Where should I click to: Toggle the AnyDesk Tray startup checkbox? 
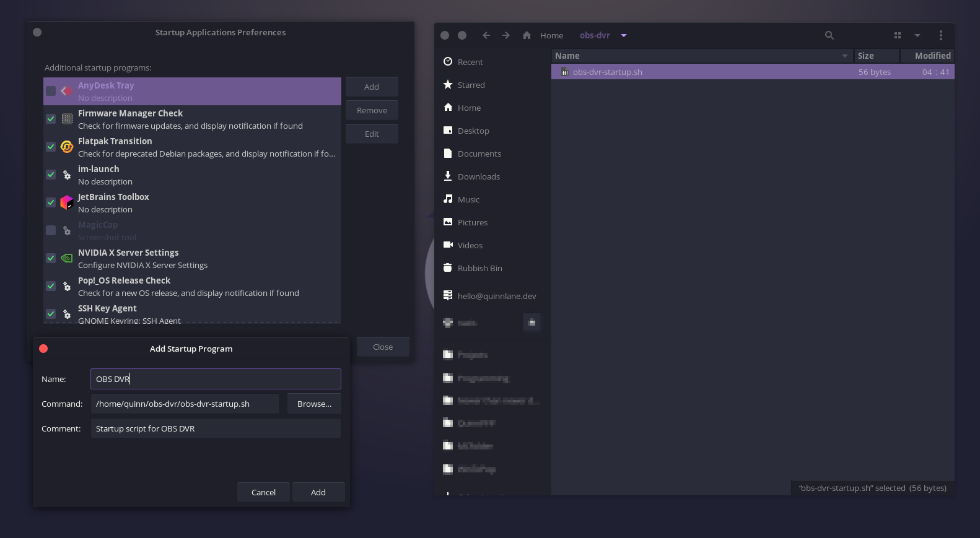[x=51, y=91]
